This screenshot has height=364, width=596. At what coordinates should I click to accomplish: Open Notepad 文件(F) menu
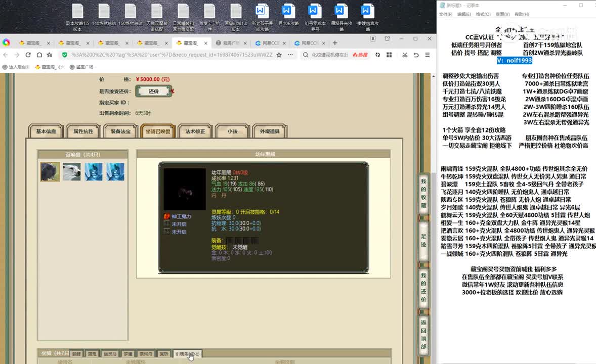click(445, 15)
